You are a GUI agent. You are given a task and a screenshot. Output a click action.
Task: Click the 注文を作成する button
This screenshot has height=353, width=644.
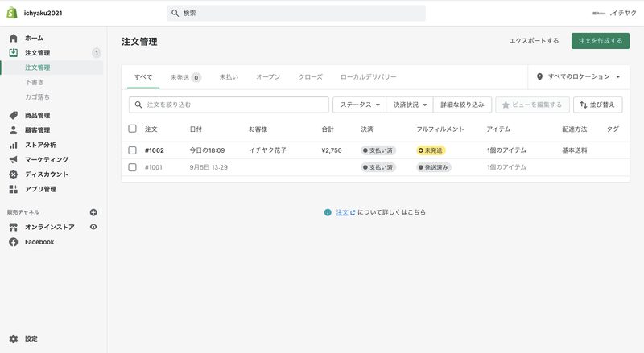pos(601,41)
